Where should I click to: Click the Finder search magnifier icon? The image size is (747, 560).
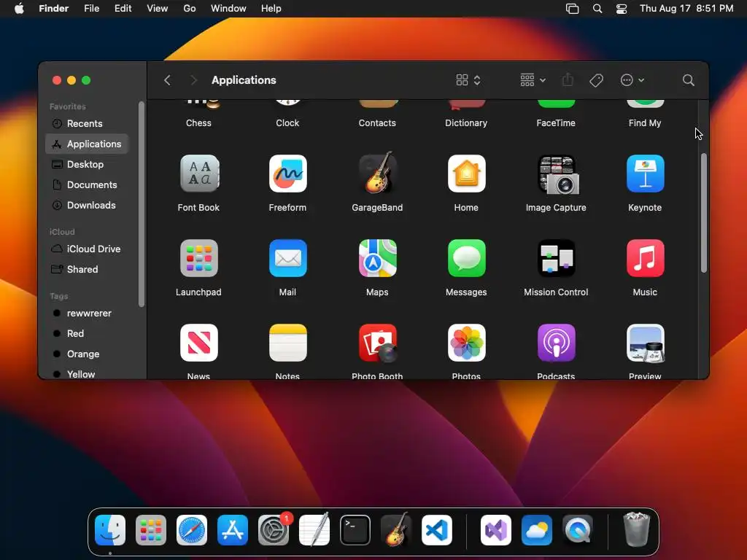point(689,80)
